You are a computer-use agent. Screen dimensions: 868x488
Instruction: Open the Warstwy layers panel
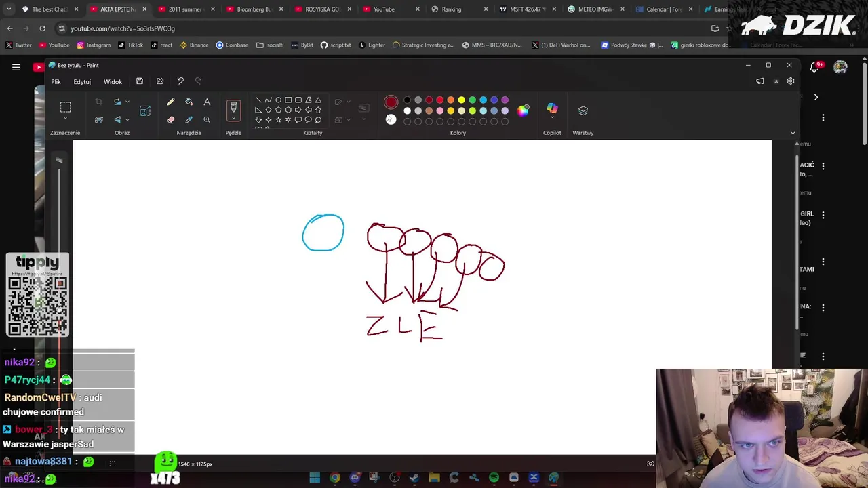[x=583, y=110]
